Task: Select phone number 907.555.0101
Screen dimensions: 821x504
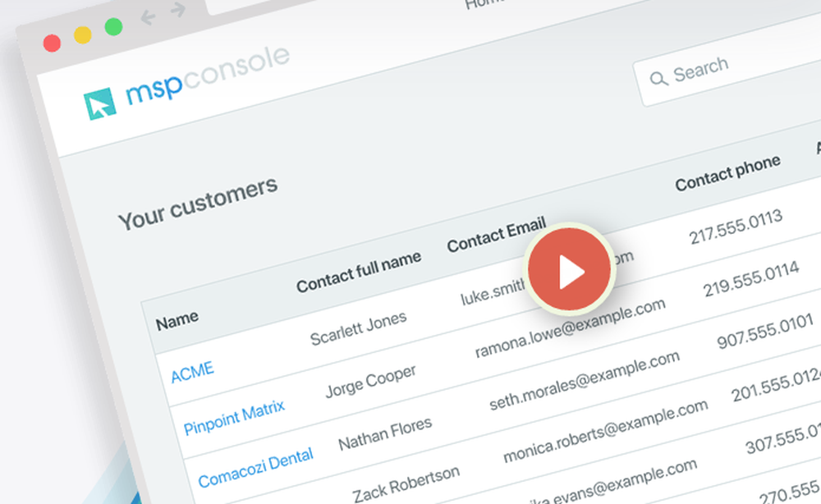Action: click(765, 331)
